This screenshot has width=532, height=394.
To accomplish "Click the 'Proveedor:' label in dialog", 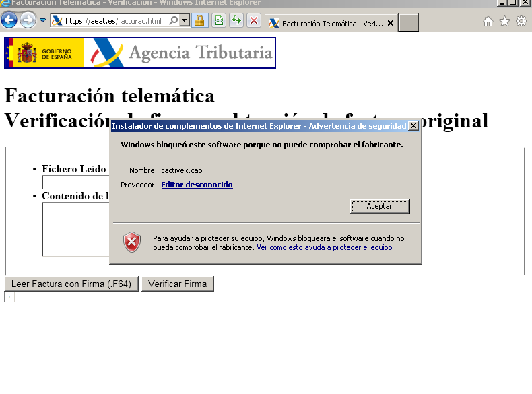I will (x=139, y=185).
